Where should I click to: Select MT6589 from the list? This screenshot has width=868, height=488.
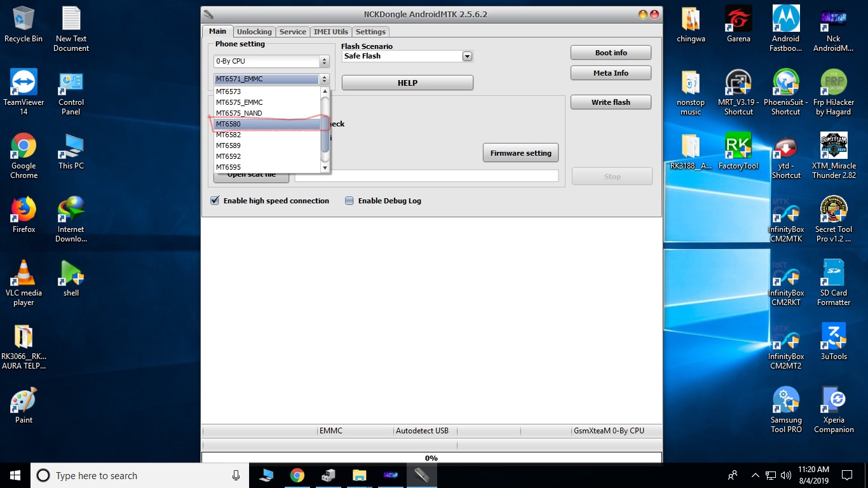tap(266, 146)
